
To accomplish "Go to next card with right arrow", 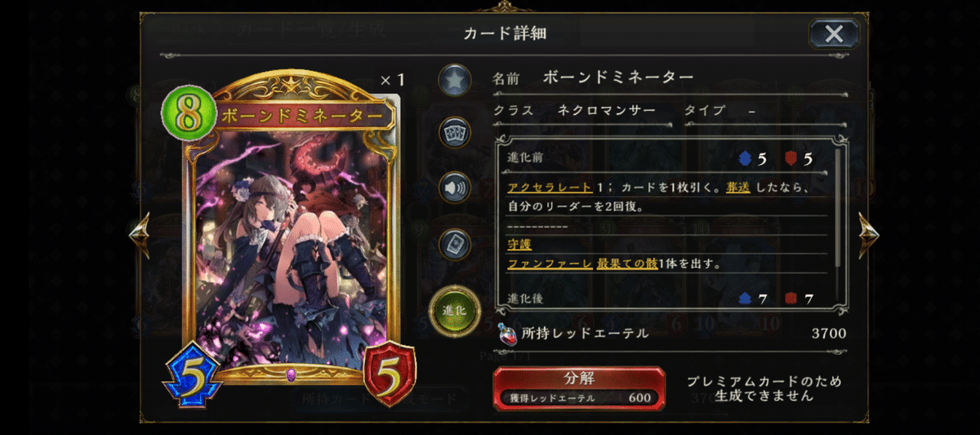I will [x=868, y=235].
